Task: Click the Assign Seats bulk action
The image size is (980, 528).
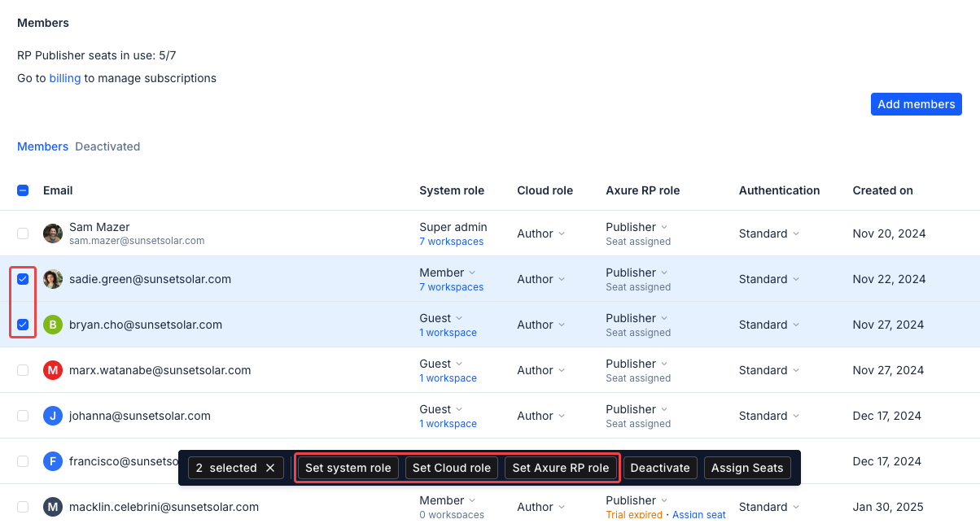Action: click(746, 468)
